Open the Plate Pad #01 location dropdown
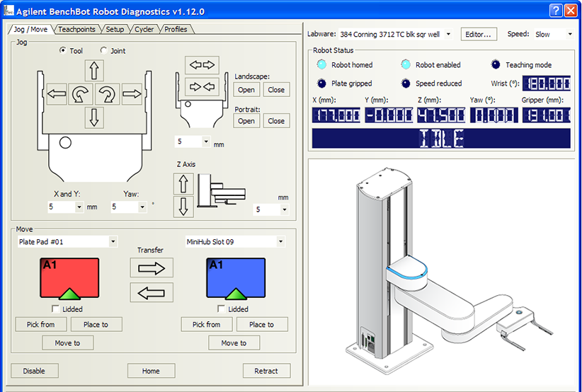This screenshot has height=392, width=582. [x=113, y=242]
